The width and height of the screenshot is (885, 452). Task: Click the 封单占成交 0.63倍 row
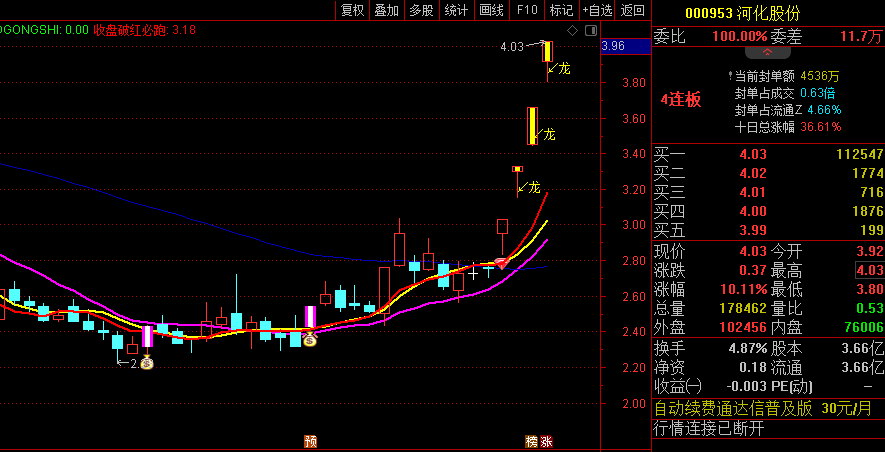[785, 93]
